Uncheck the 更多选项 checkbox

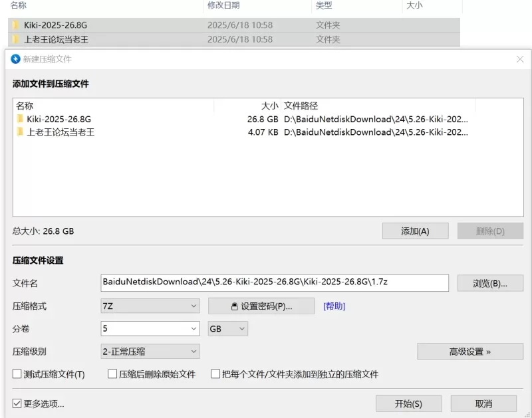tap(17, 403)
